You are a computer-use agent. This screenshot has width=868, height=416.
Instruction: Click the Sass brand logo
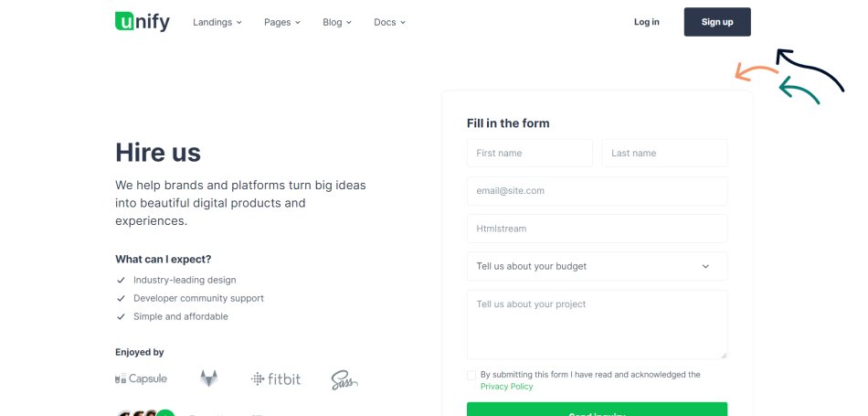point(344,379)
